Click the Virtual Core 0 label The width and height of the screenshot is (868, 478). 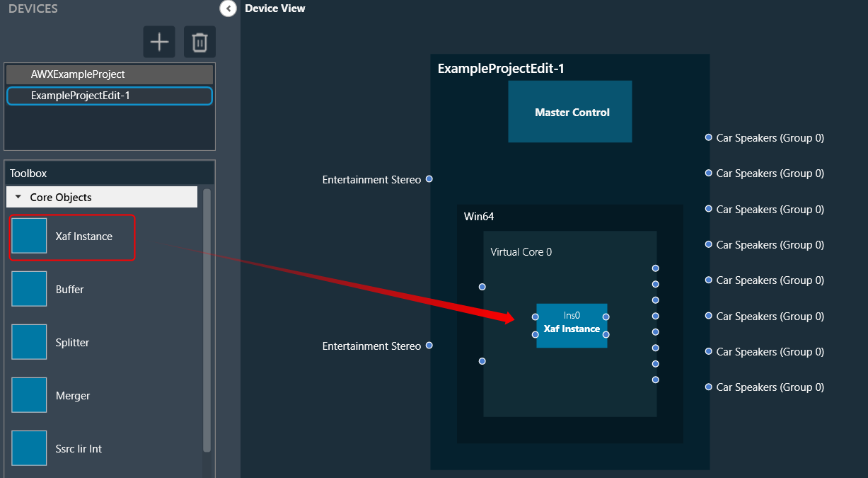point(521,252)
